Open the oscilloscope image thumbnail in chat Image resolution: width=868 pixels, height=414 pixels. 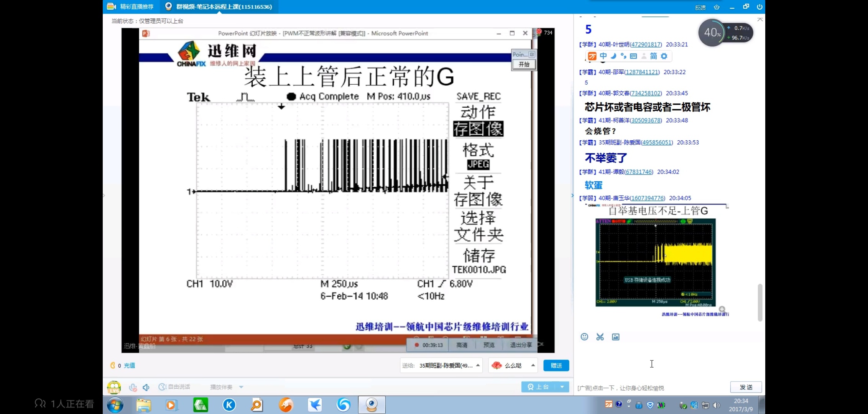[655, 262]
